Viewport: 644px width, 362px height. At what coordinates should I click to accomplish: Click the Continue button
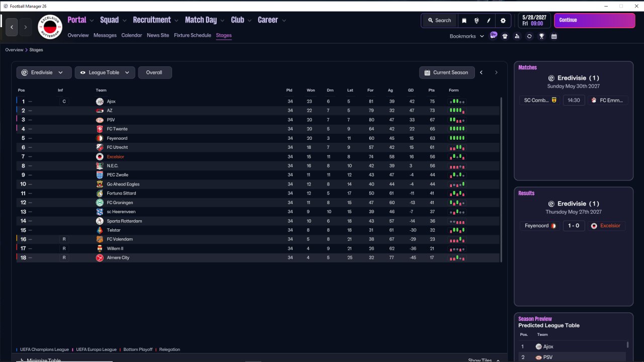pos(595,21)
